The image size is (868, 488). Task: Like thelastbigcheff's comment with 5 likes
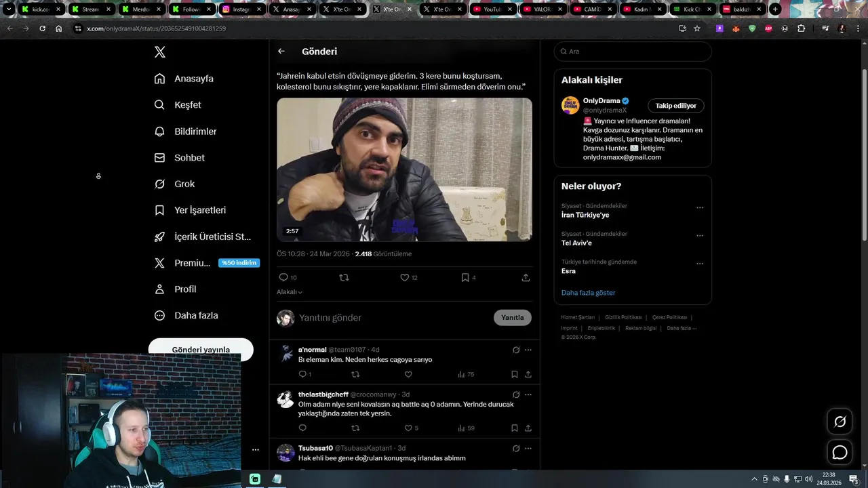408,428
